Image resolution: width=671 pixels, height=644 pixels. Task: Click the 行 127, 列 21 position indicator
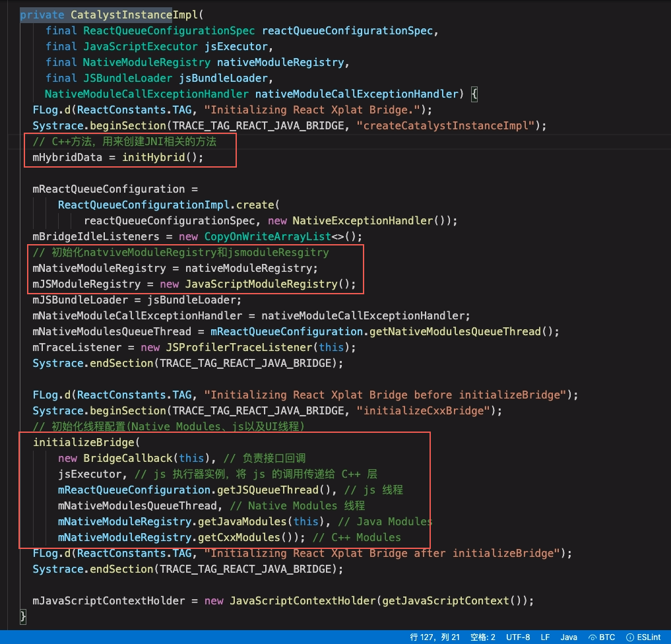tap(435, 637)
